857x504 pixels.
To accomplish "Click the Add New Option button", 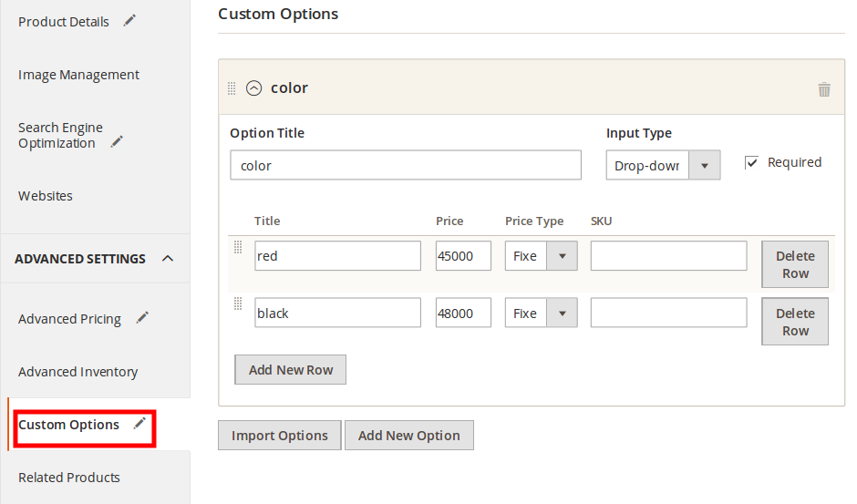I will pos(408,436).
